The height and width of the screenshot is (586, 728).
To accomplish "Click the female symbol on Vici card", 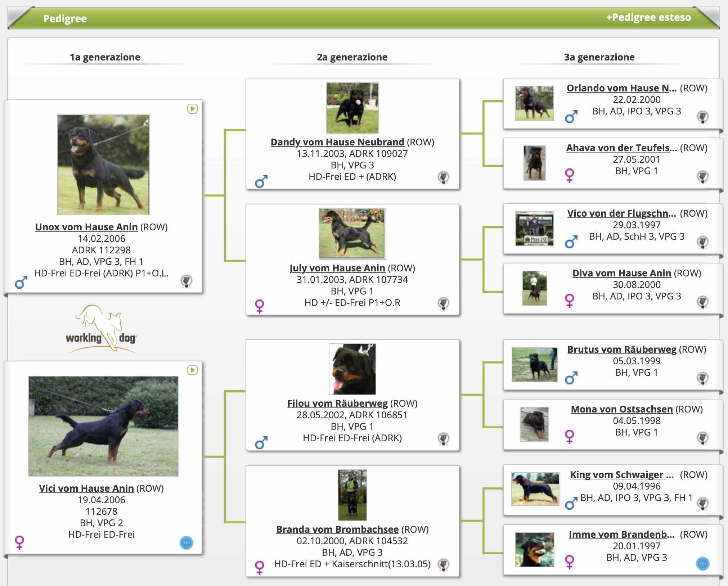I will [19, 542].
